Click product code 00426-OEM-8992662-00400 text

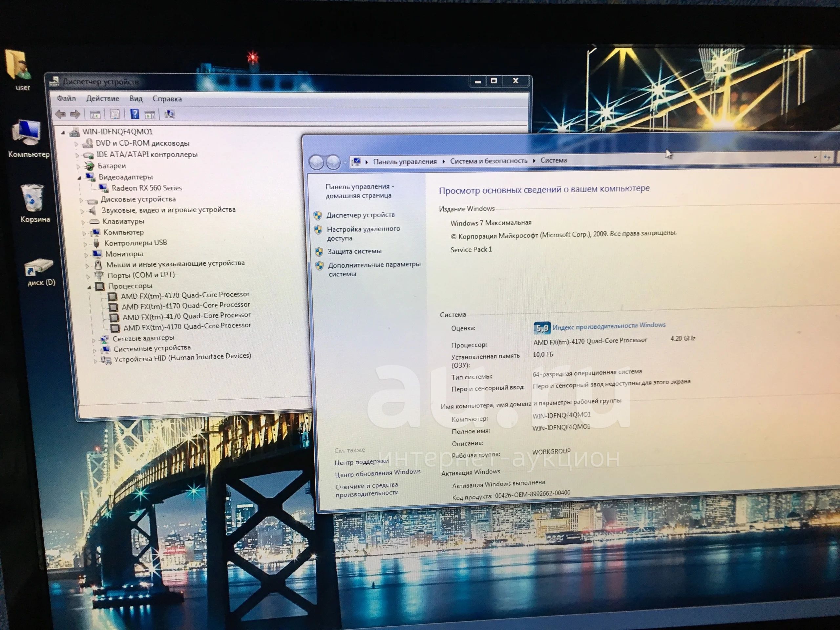click(533, 494)
